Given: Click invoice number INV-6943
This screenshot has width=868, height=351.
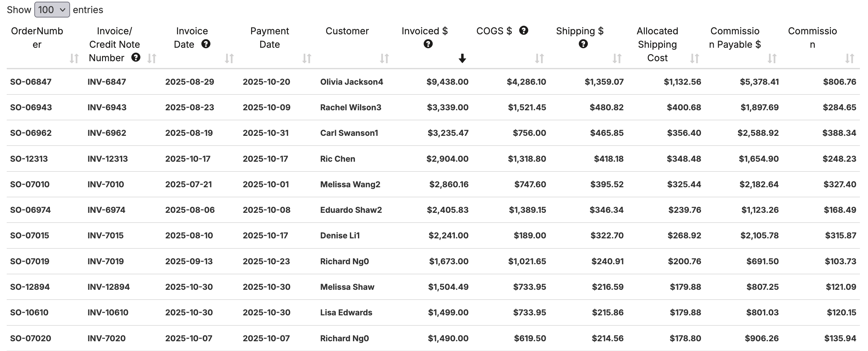Looking at the screenshot, I should [107, 107].
